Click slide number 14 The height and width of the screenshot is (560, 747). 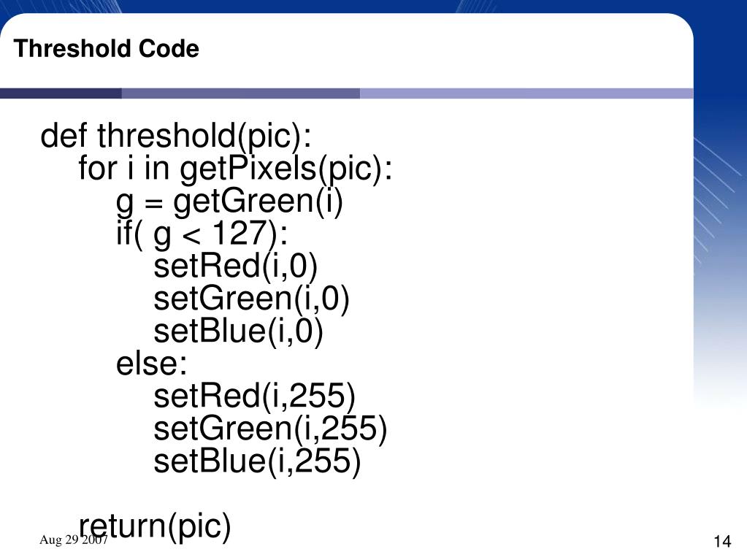[722, 542]
